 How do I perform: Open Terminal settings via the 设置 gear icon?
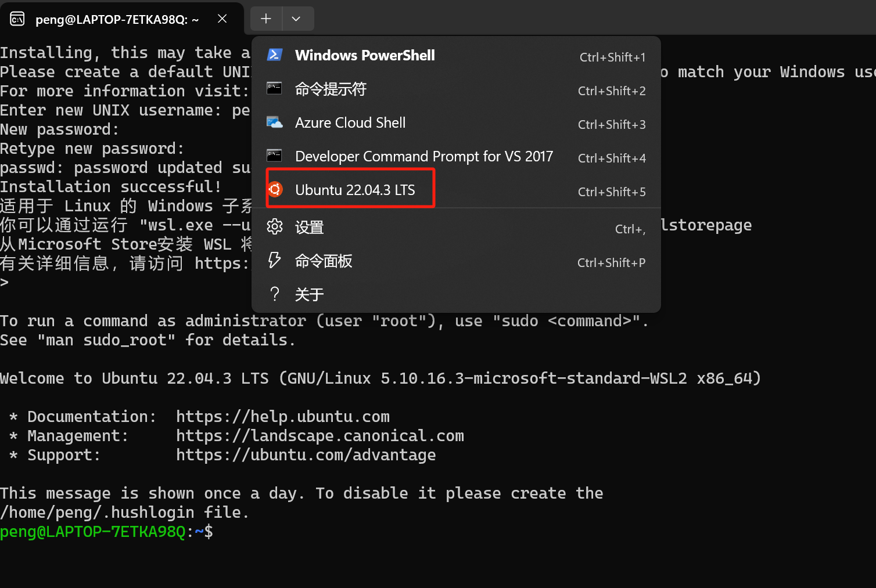(274, 227)
